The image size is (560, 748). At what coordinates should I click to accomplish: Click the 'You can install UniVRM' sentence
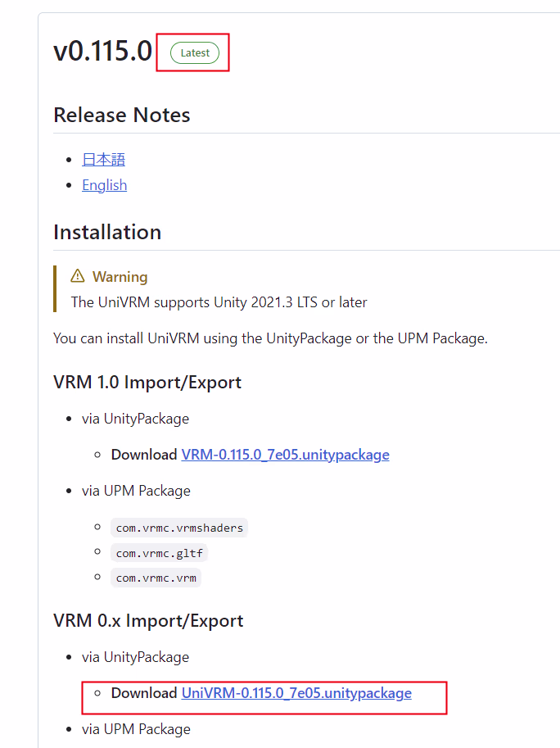270,338
